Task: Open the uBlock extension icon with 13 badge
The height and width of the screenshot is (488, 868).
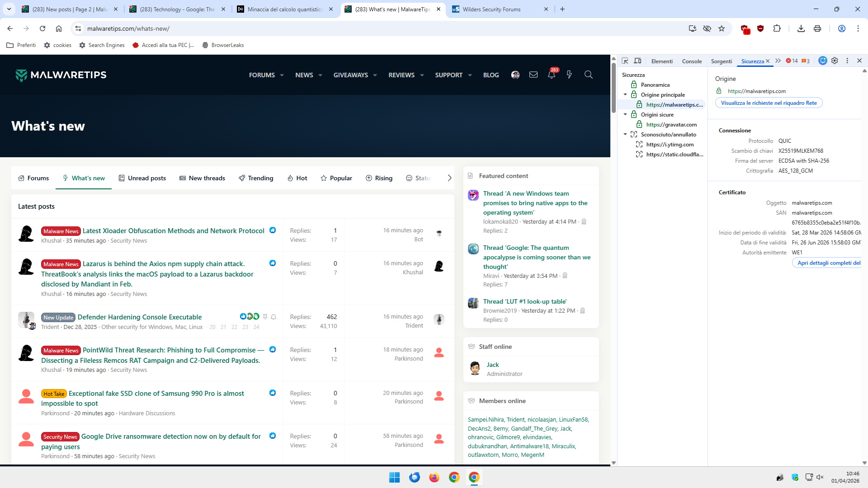Action: [745, 29]
